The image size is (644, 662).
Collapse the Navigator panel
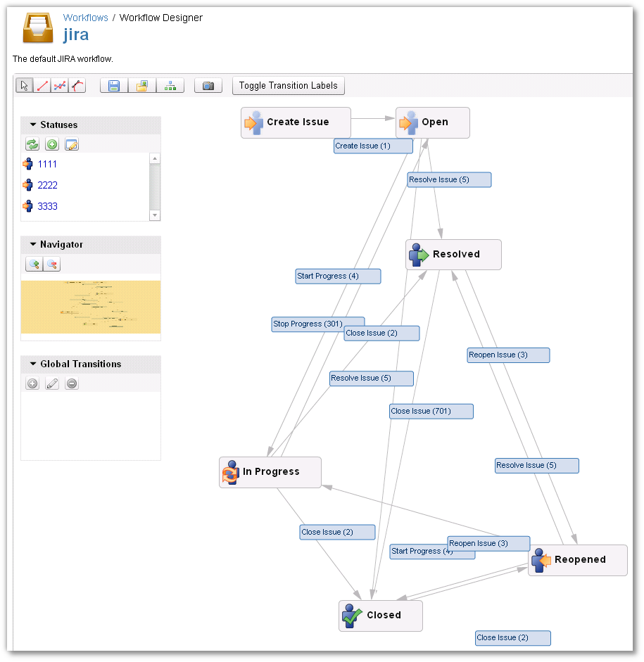pos(33,244)
